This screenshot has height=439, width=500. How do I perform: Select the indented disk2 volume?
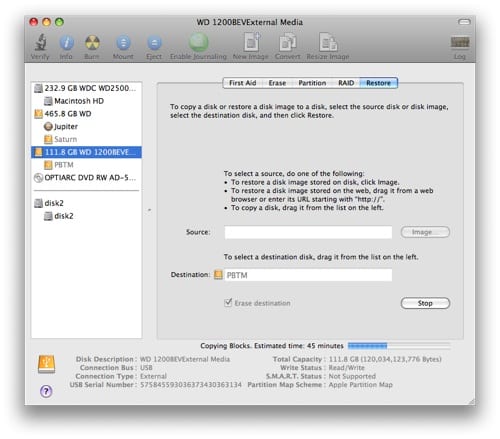coord(86,216)
